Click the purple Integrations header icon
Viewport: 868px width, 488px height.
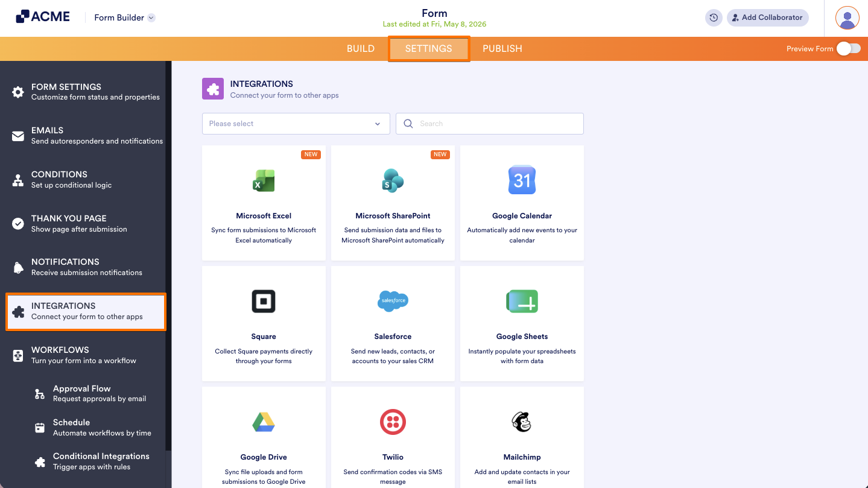point(212,89)
